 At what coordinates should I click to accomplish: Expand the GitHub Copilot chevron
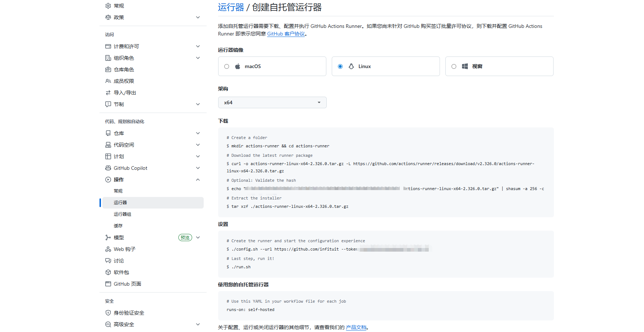pos(198,168)
